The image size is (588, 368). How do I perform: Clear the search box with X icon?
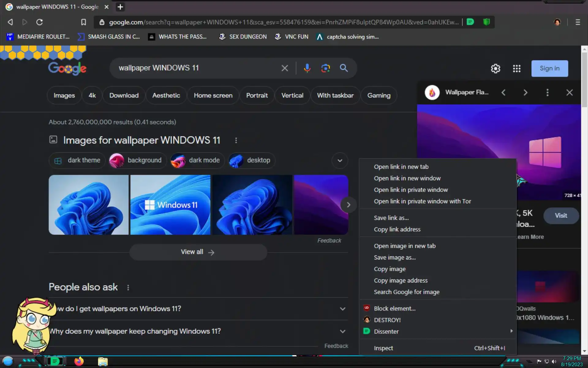click(x=285, y=68)
